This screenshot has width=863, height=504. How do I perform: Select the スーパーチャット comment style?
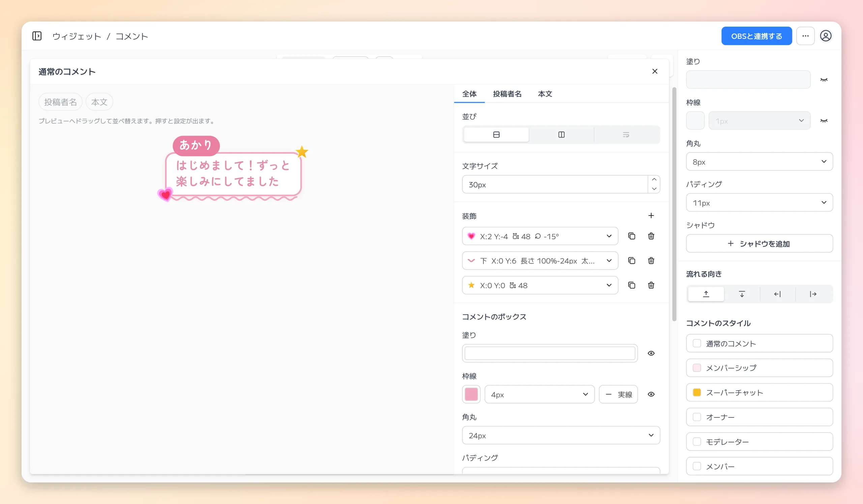[759, 392]
